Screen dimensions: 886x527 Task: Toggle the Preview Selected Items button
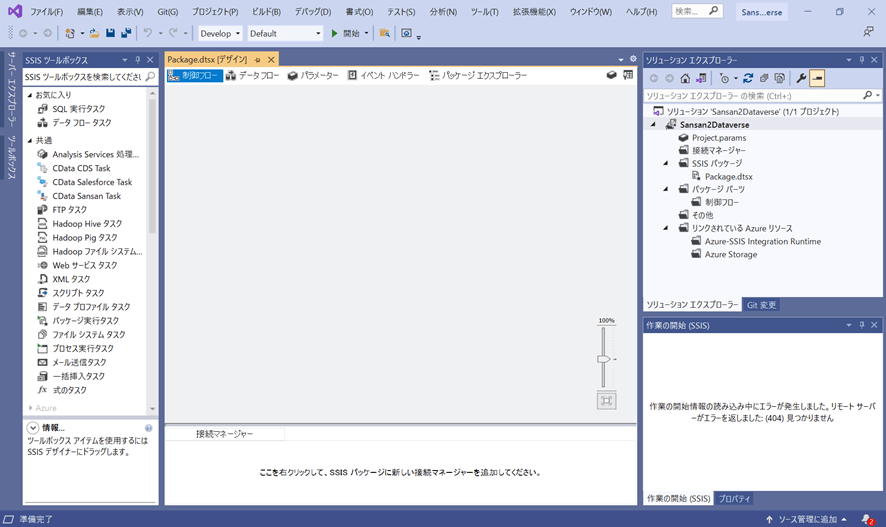[x=817, y=78]
